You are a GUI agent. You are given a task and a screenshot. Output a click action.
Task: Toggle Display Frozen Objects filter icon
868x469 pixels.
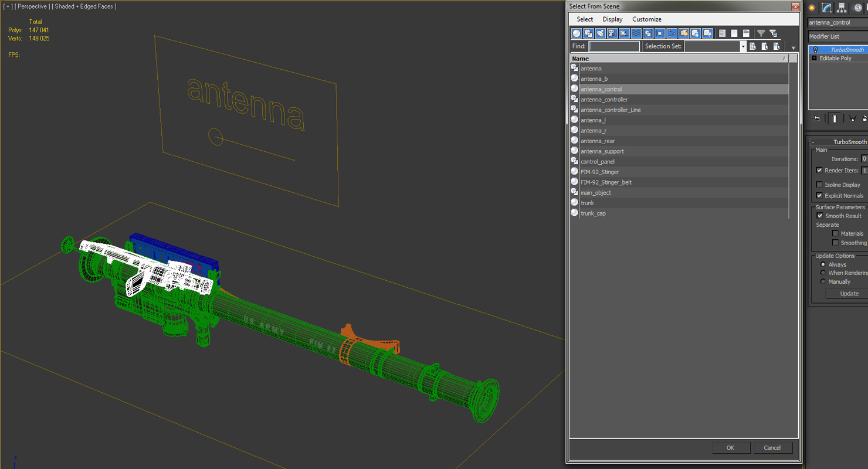point(696,33)
